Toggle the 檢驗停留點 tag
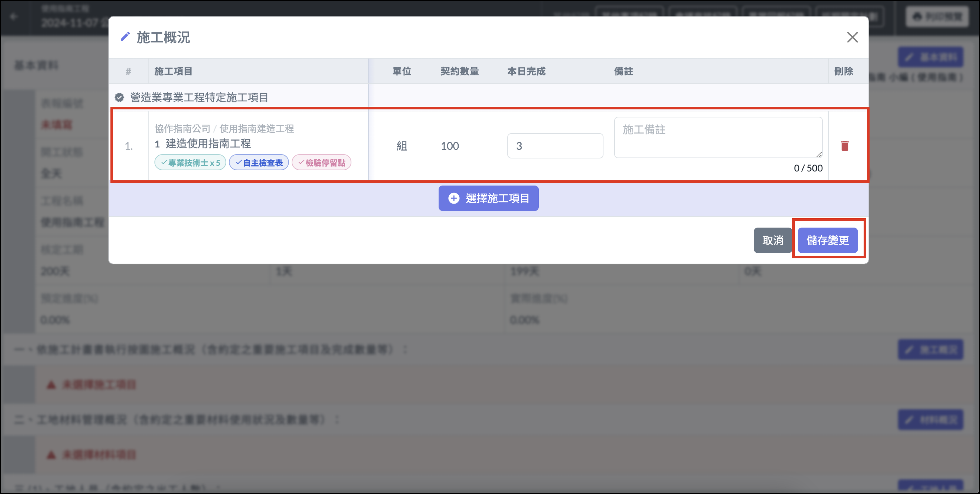Image resolution: width=980 pixels, height=494 pixels. pyautogui.click(x=321, y=163)
